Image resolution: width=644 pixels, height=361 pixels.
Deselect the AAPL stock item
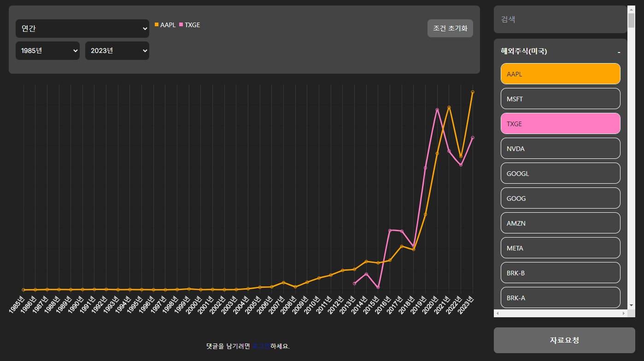tap(560, 74)
